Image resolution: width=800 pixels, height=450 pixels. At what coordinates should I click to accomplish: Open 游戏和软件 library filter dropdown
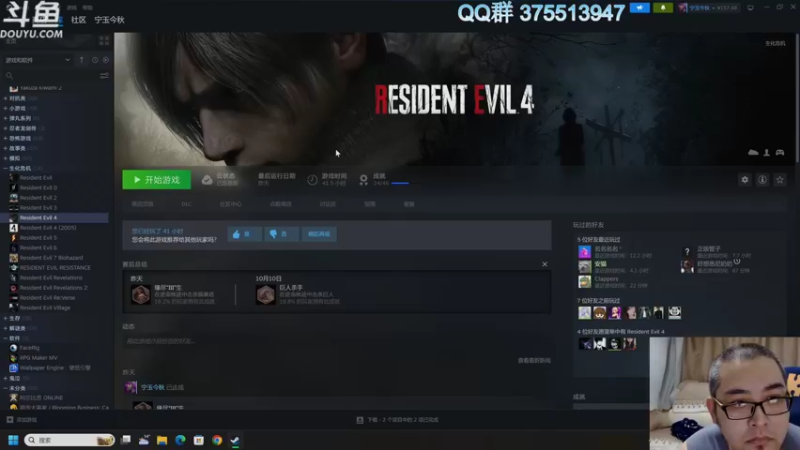coord(37,60)
